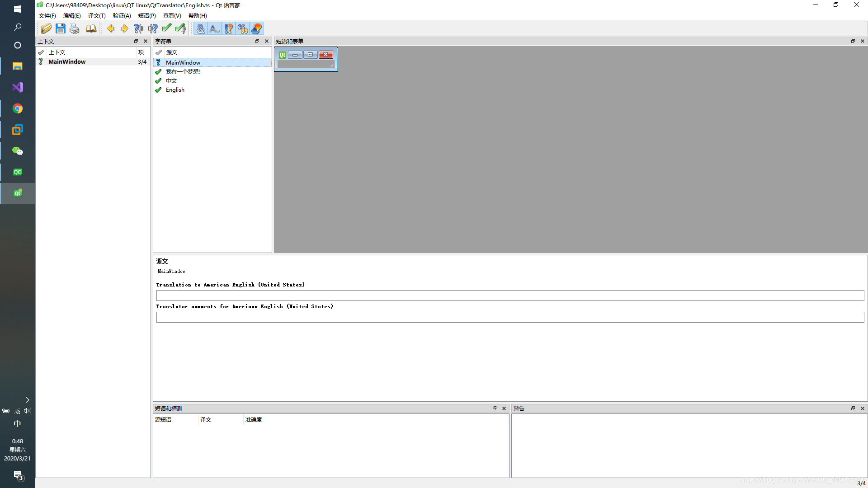Click the Print icon in toolbar
The height and width of the screenshot is (488, 868).
(x=75, y=28)
